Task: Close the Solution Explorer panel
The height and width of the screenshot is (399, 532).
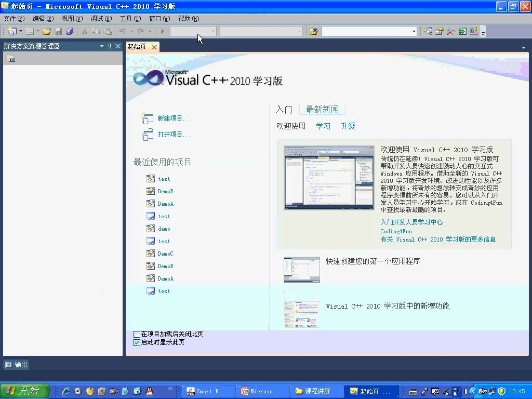Action: [118, 46]
